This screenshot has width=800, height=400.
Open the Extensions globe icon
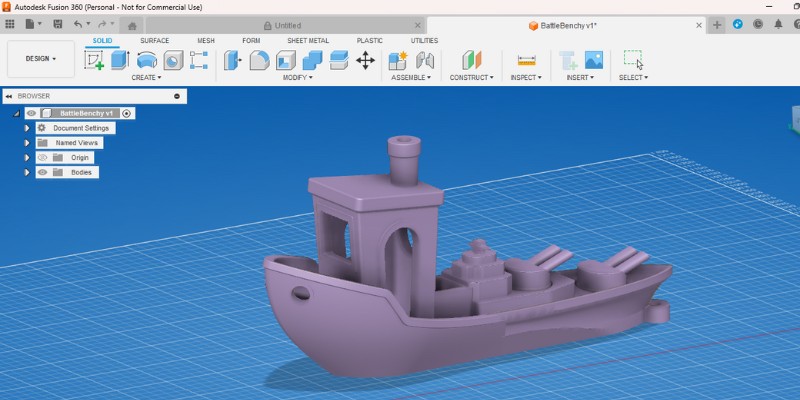tap(738, 24)
